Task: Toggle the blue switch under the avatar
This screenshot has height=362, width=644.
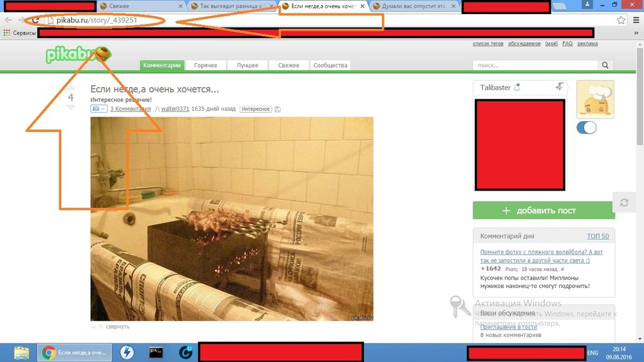Action: (587, 128)
